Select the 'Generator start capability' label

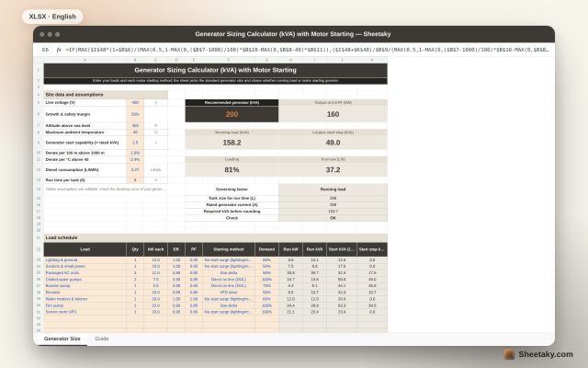(x=85, y=143)
